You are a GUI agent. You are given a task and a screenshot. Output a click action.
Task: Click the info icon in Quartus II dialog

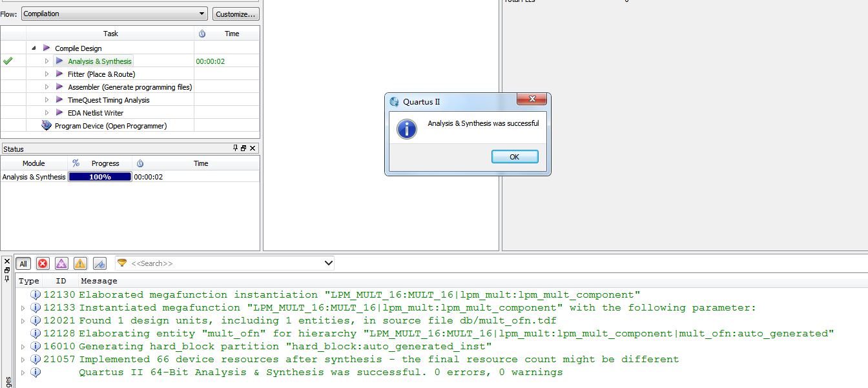(x=406, y=128)
